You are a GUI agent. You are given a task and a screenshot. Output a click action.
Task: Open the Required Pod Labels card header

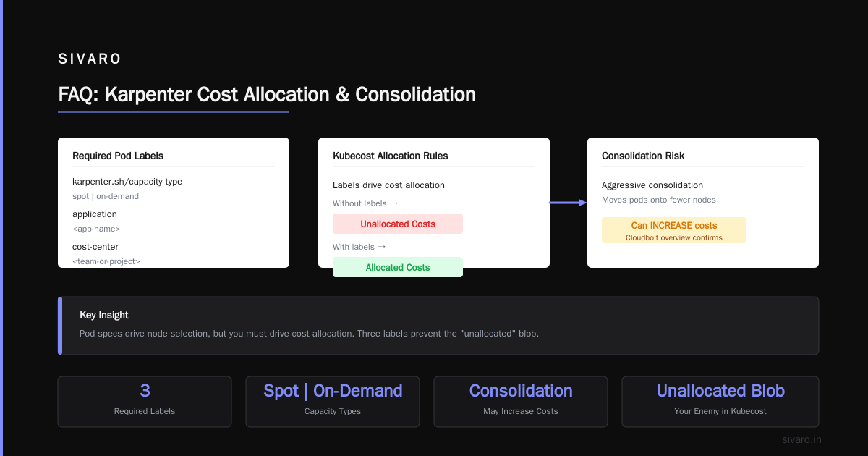118,156
